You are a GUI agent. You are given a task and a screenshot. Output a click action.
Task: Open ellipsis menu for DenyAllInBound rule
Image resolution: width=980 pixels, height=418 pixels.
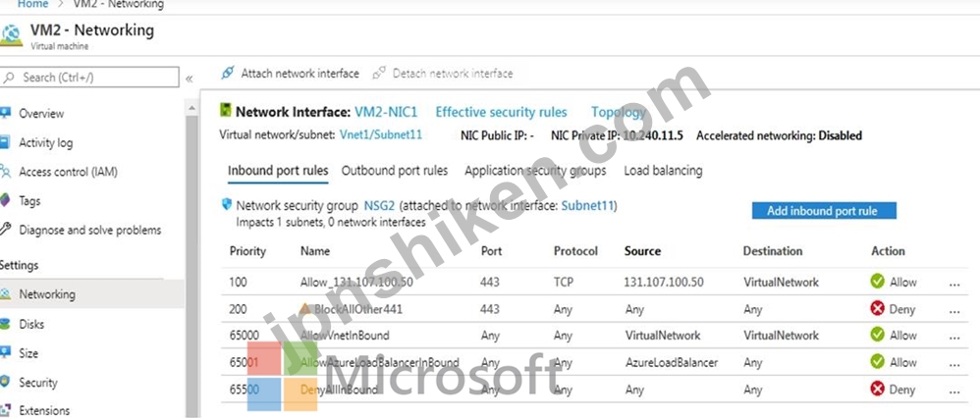pos(953,392)
